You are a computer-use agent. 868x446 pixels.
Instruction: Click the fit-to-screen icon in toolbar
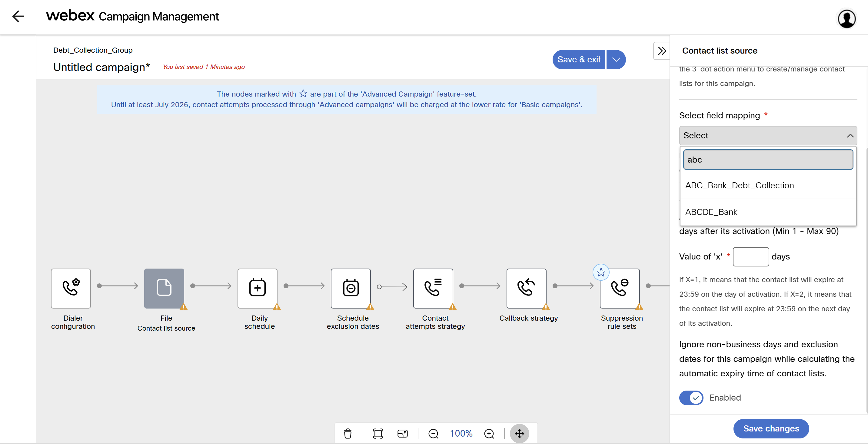tap(378, 433)
